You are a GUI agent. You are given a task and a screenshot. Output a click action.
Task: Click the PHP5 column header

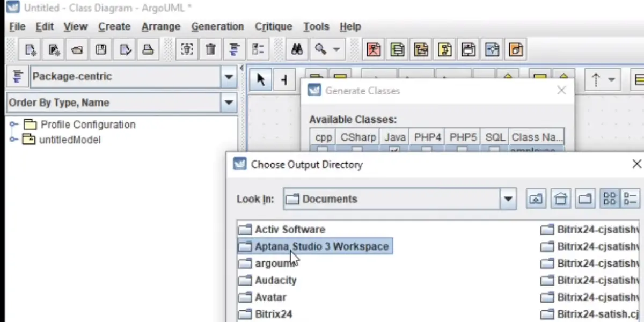463,137
